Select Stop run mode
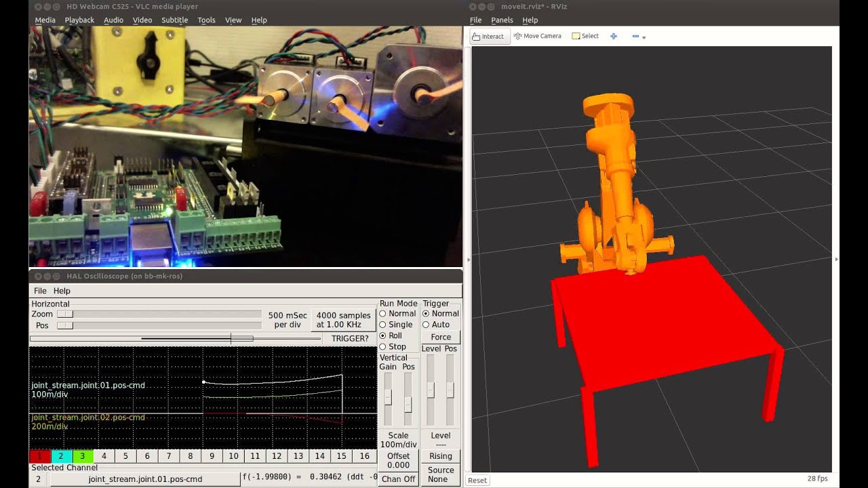 click(x=393, y=346)
